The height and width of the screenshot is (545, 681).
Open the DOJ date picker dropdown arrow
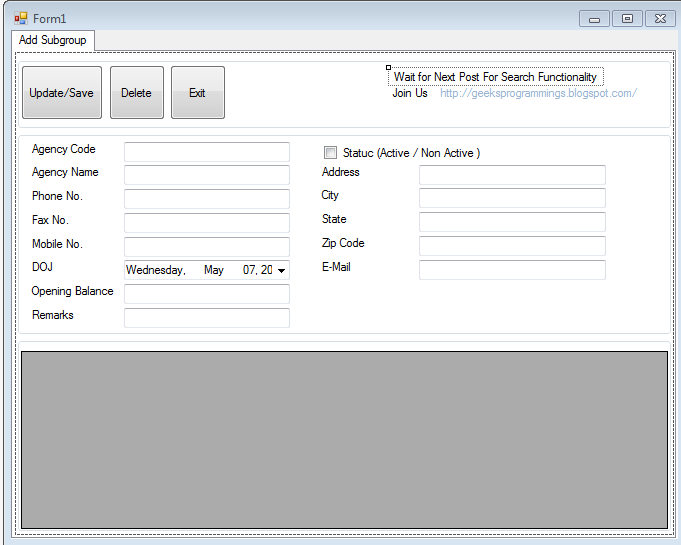tap(281, 271)
